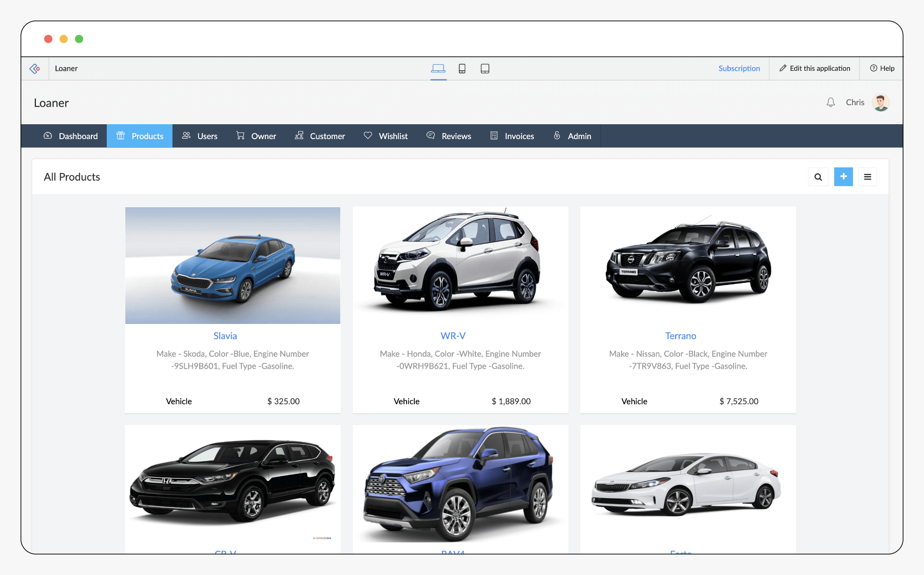Click the blue Toyota RAV4 image
924x575 pixels.
(x=460, y=484)
